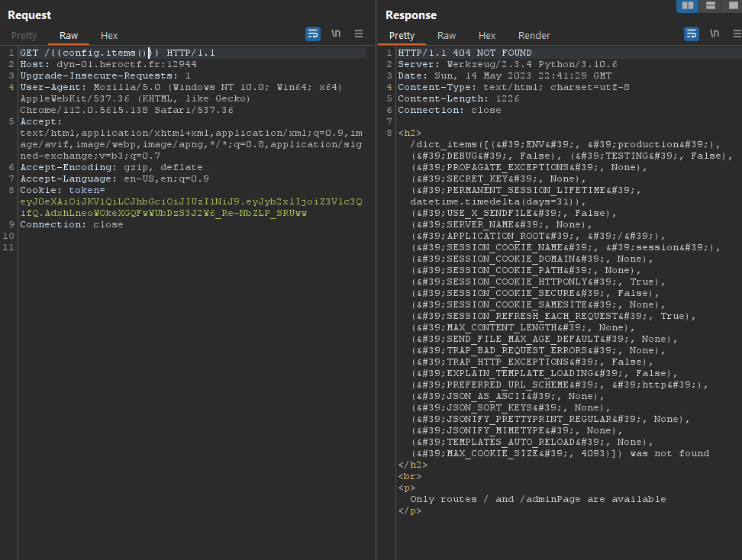Image resolution: width=742 pixels, height=560 pixels.
Task: Click the '<br>' tag in the response
Action: click(x=410, y=477)
